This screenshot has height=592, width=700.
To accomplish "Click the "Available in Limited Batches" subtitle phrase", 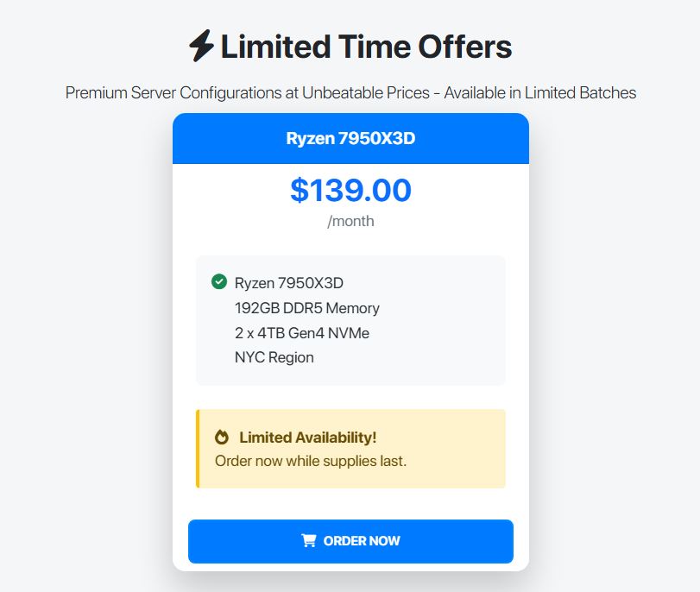I will click(x=540, y=92).
